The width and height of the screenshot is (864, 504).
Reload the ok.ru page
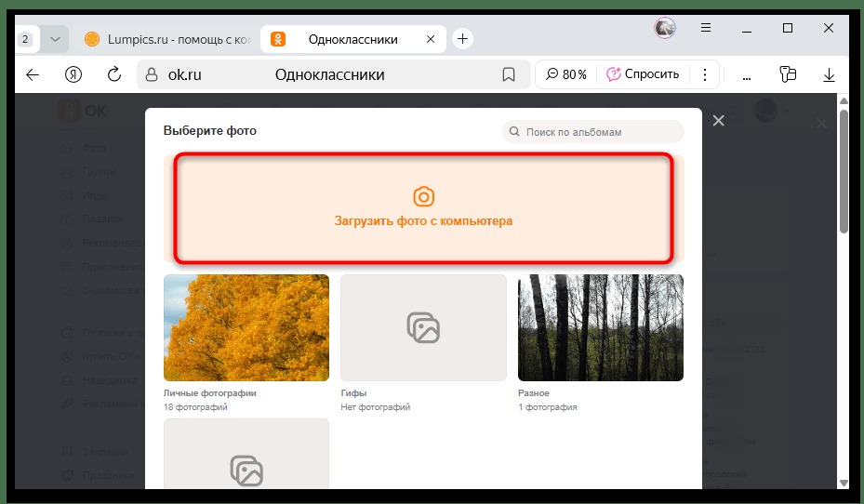(x=114, y=73)
